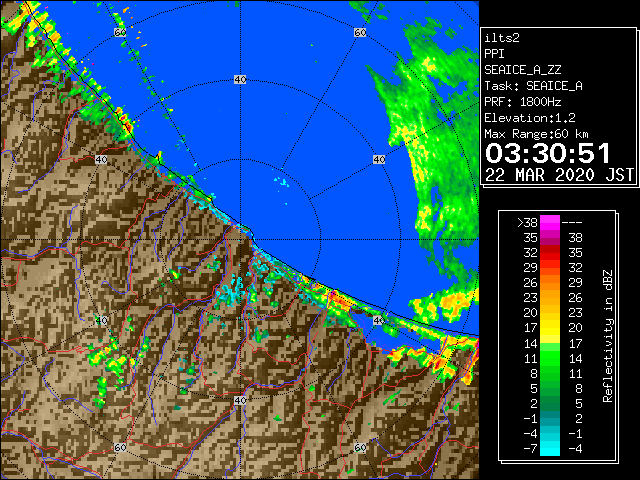Click the 60 km ring label in the northwest

pos(120,32)
